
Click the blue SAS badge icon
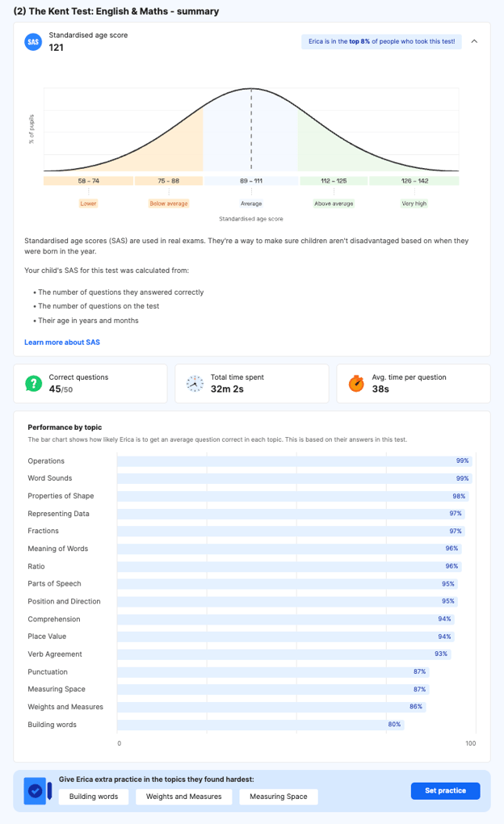pos(33,42)
